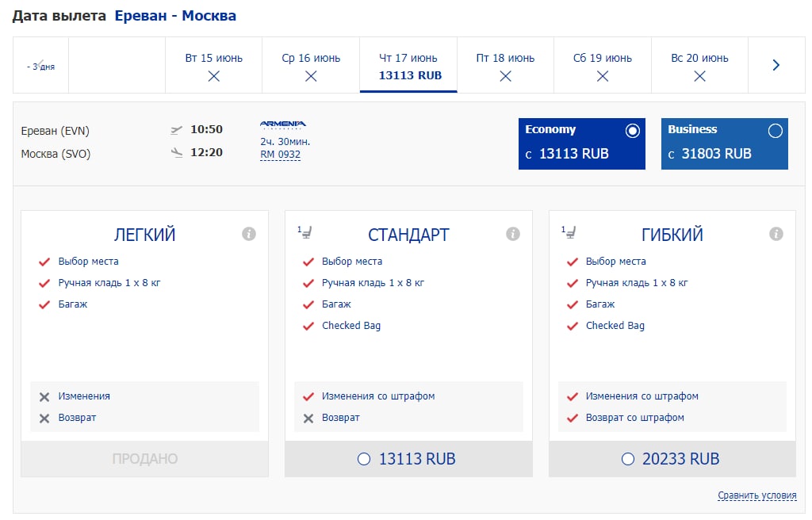Click the Armenia airline logo

[283, 124]
